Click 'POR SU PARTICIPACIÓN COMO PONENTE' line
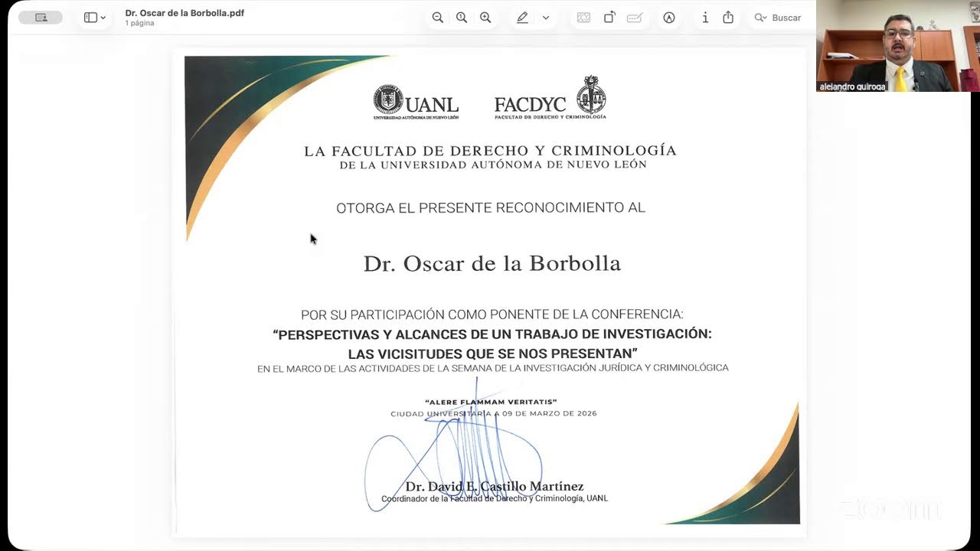Viewport: 980px width, 551px height. 492,315
